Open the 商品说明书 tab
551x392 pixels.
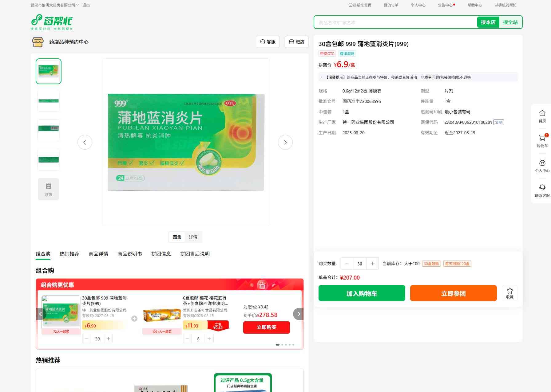(x=130, y=254)
